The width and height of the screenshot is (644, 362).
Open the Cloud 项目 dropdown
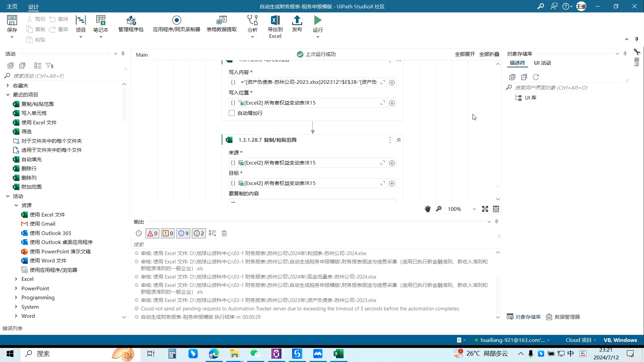click(581, 340)
